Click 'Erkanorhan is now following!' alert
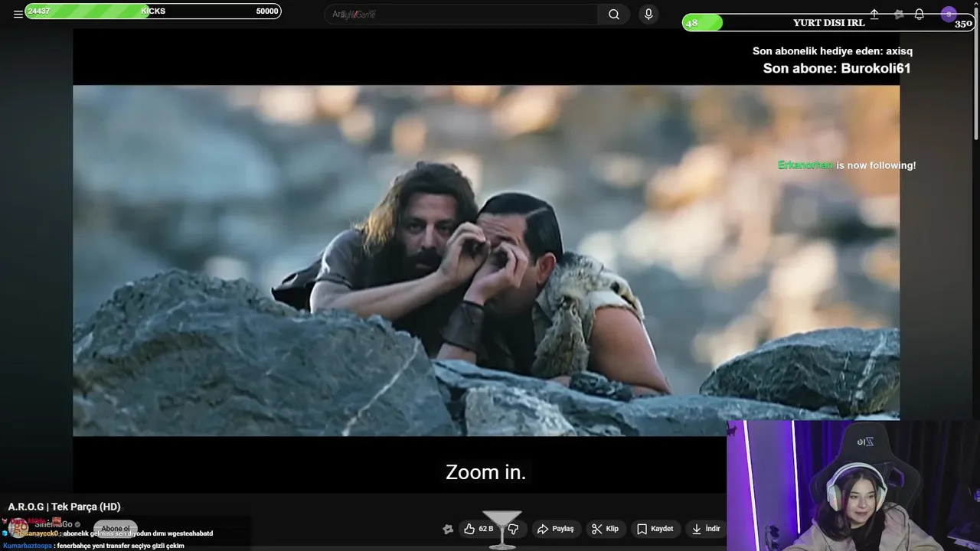980x551 pixels. pyautogui.click(x=847, y=165)
